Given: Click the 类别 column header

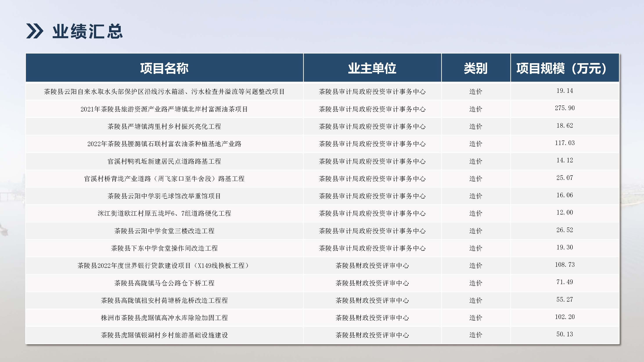Looking at the screenshot, I should coord(476,68).
